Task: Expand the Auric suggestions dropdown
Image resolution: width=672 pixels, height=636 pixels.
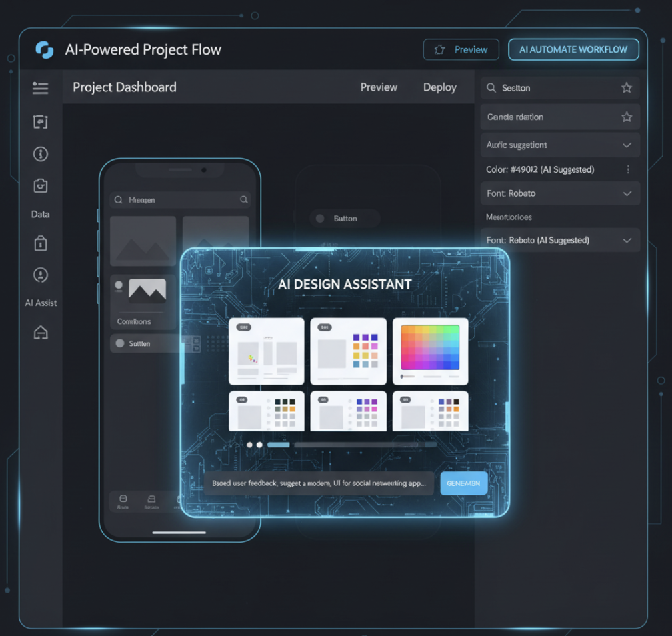Action: click(626, 145)
